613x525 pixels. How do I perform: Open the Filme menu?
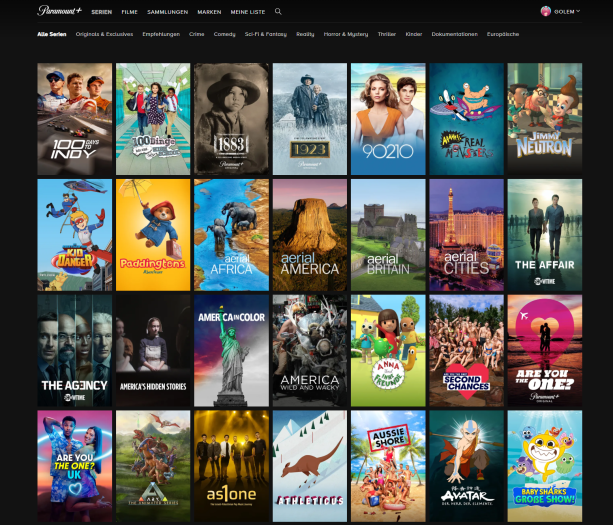click(x=129, y=12)
